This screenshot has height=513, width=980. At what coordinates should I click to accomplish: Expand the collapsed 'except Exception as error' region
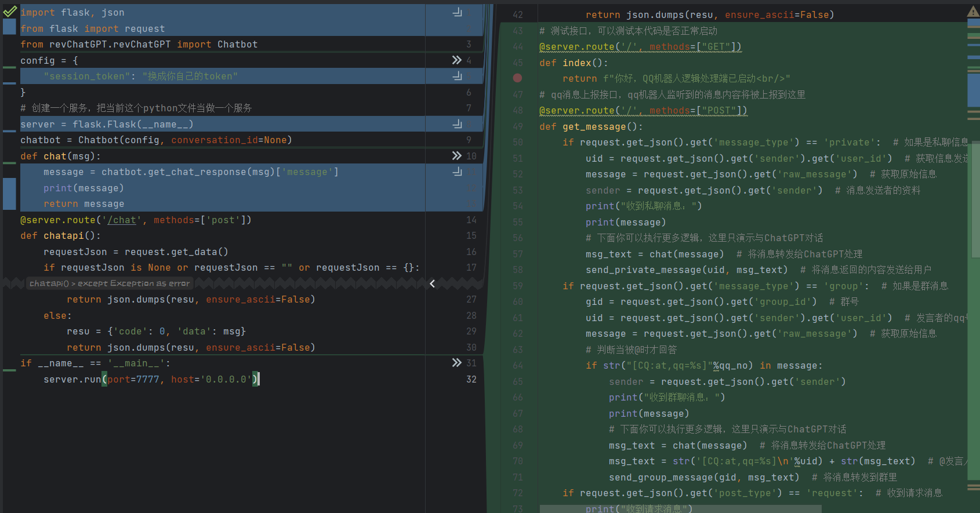110,283
